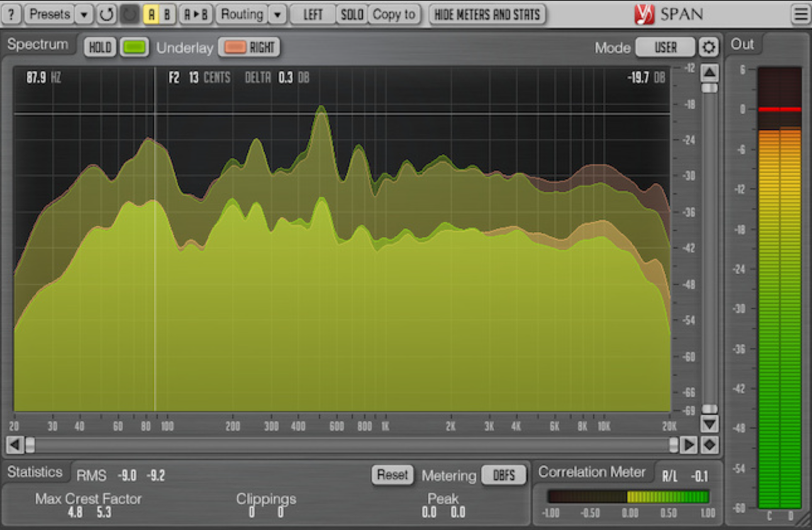Expand the Presets dropdown arrow
Image resolution: width=812 pixels, height=530 pixels.
(84, 14)
